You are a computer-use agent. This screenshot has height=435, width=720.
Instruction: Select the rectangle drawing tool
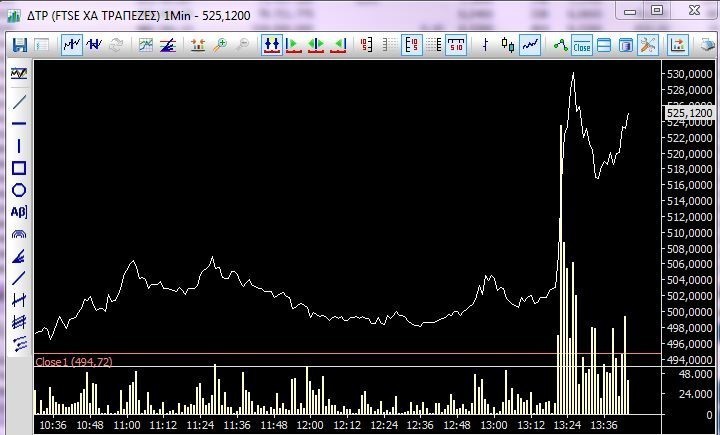tap(19, 168)
